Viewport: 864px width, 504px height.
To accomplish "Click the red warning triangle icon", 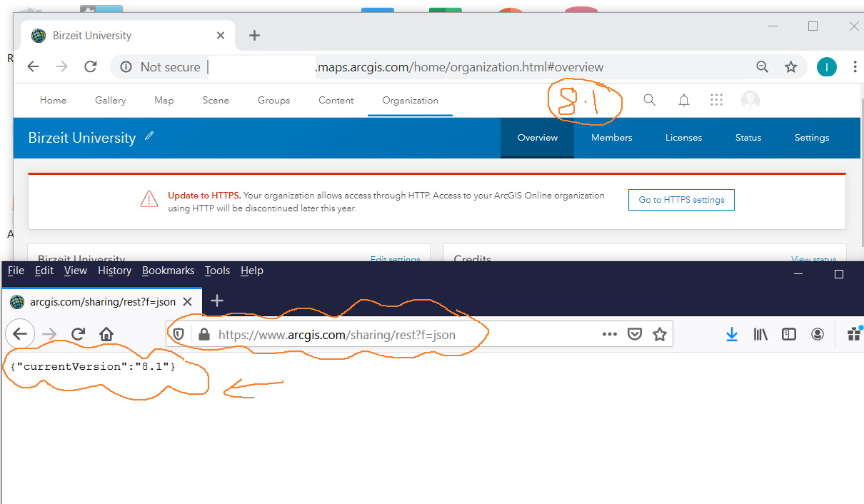I will click(x=149, y=198).
